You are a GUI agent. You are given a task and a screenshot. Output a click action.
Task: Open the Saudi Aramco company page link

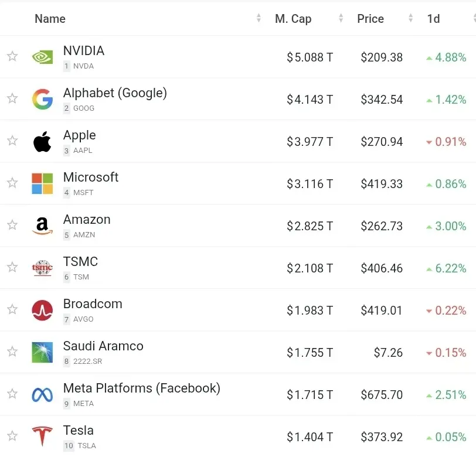coord(103,346)
